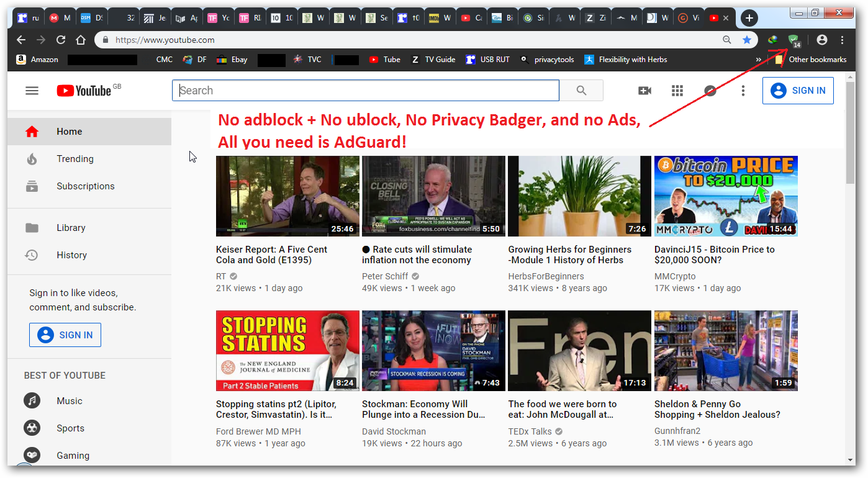
Task: Click the top-right SIGN IN button
Action: click(798, 91)
